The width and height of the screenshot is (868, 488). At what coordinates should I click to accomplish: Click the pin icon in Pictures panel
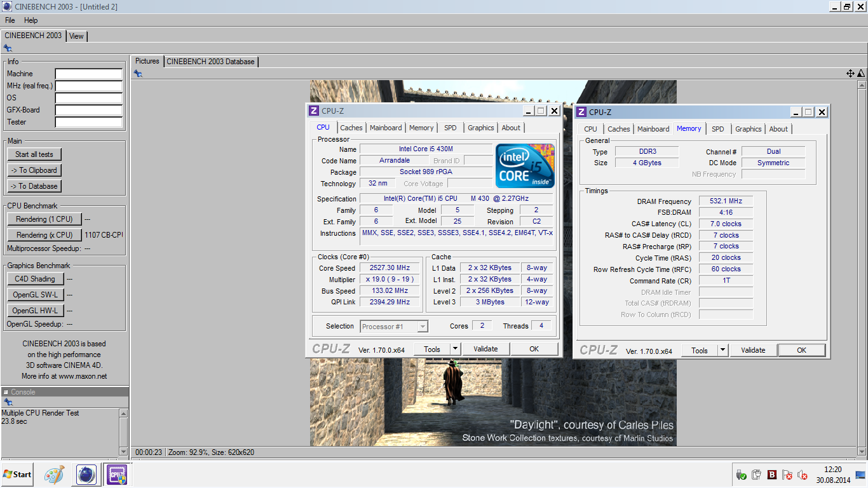coord(138,74)
